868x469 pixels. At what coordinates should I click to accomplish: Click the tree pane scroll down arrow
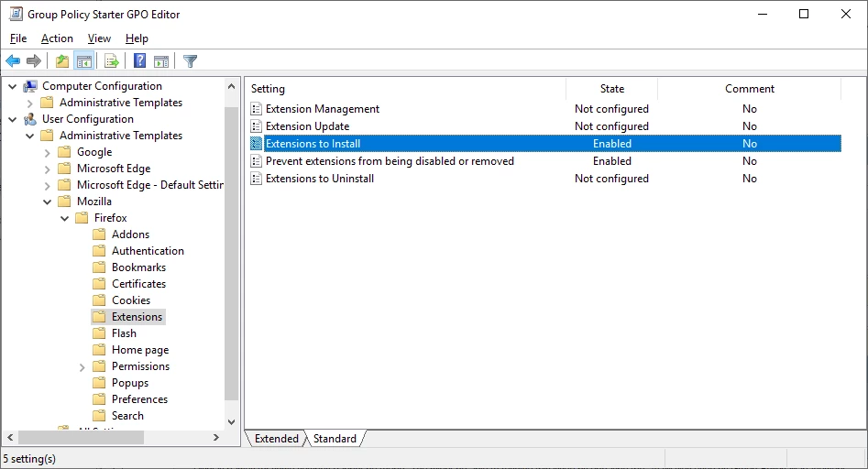pyautogui.click(x=231, y=422)
